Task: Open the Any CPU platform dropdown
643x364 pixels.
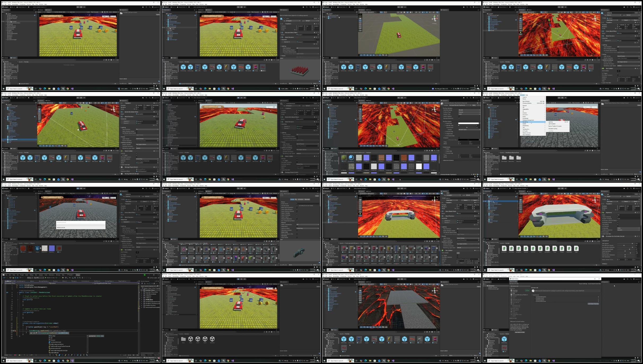Action: [39, 278]
